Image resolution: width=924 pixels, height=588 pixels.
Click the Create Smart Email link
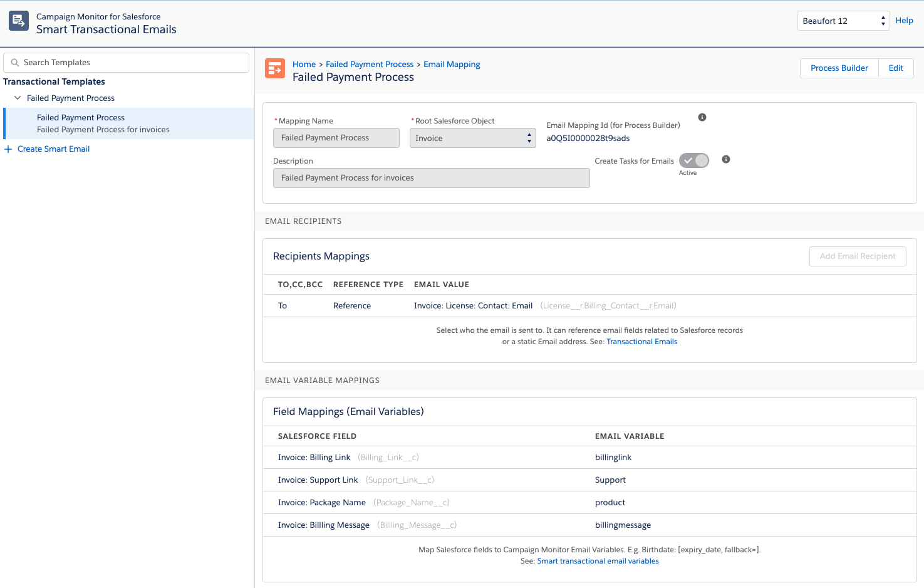click(54, 149)
